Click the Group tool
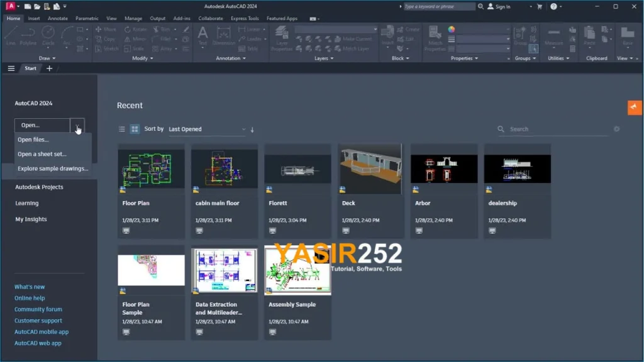This screenshot has width=644, height=362. [x=520, y=35]
